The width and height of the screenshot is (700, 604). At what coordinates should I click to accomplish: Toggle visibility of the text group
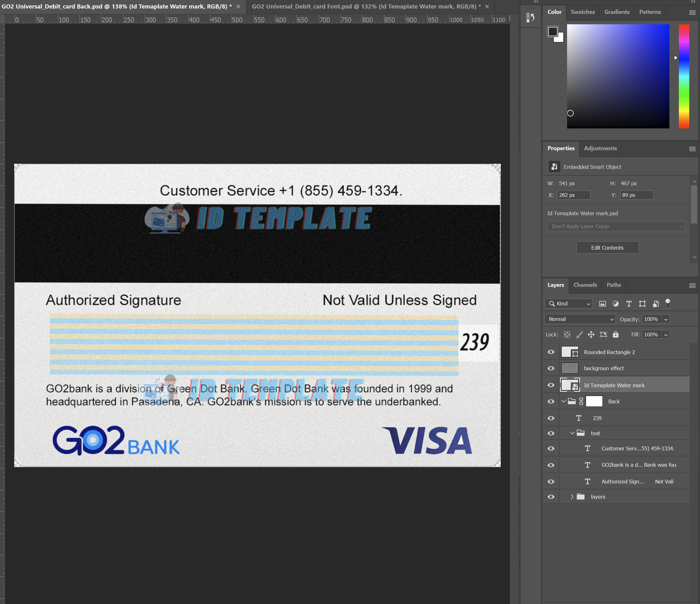point(551,433)
